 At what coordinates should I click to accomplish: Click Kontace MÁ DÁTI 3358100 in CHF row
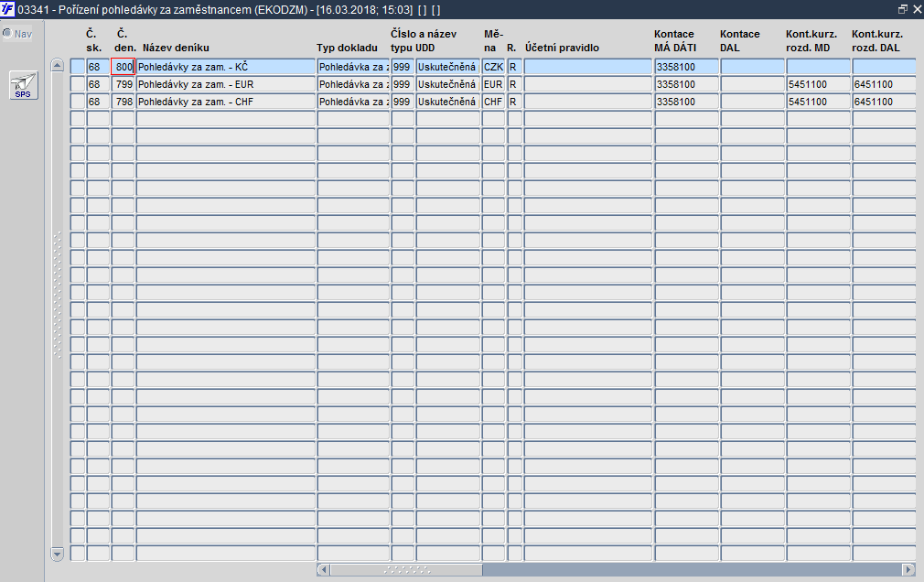686,102
